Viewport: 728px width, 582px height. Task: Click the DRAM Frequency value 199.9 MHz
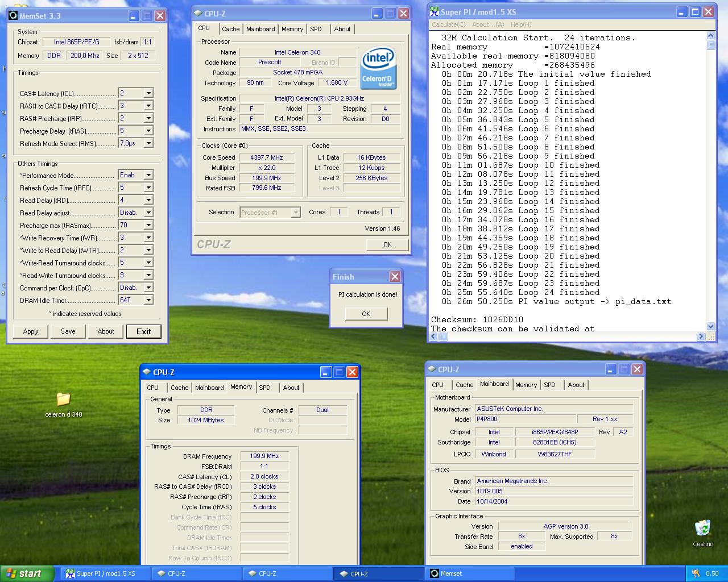coord(264,456)
